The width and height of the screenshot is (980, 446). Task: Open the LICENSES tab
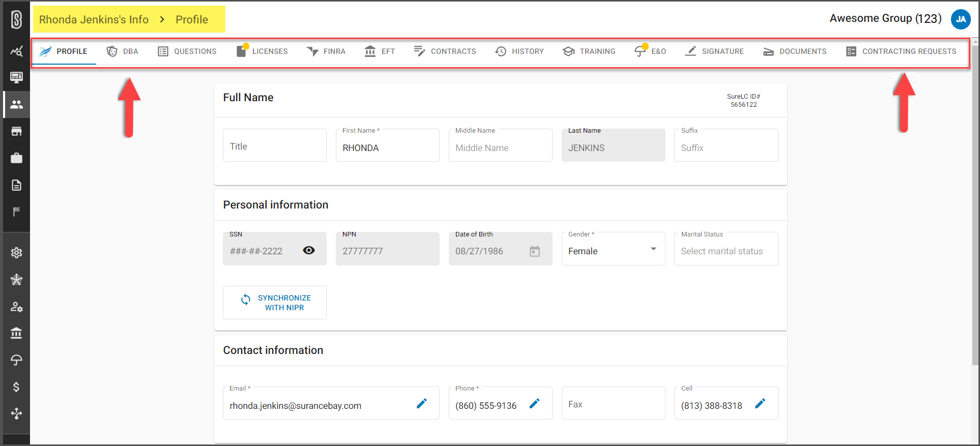[262, 51]
